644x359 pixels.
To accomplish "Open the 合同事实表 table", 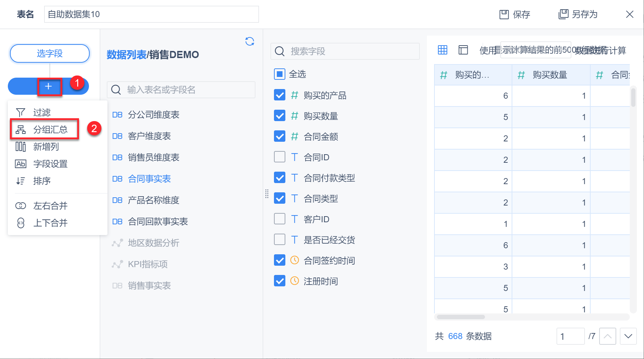I will pyautogui.click(x=149, y=179).
